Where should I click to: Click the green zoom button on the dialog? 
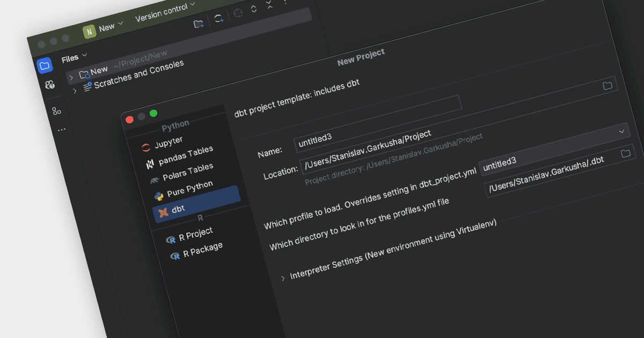153,113
